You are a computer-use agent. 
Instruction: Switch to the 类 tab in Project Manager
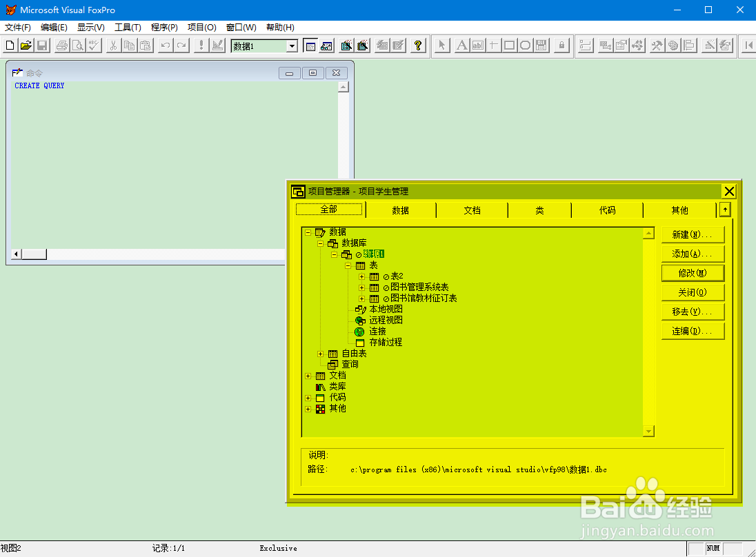pos(539,210)
